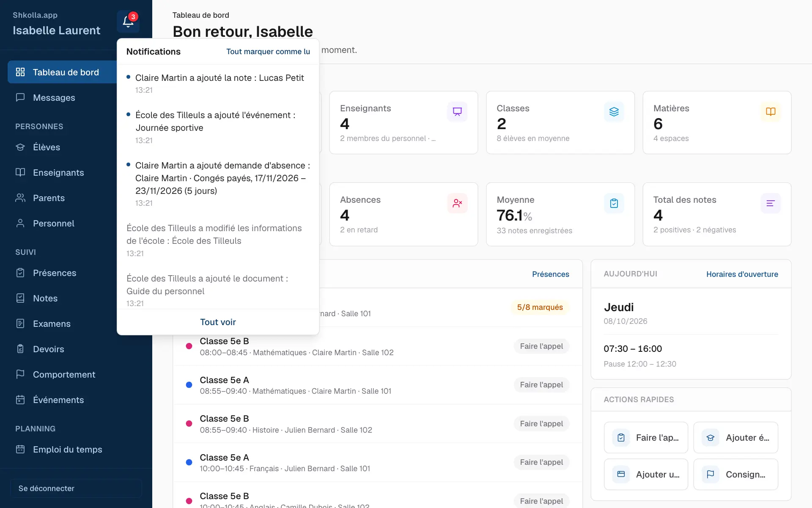
Task: Open Devoirs in the sidebar
Action: click(76, 349)
